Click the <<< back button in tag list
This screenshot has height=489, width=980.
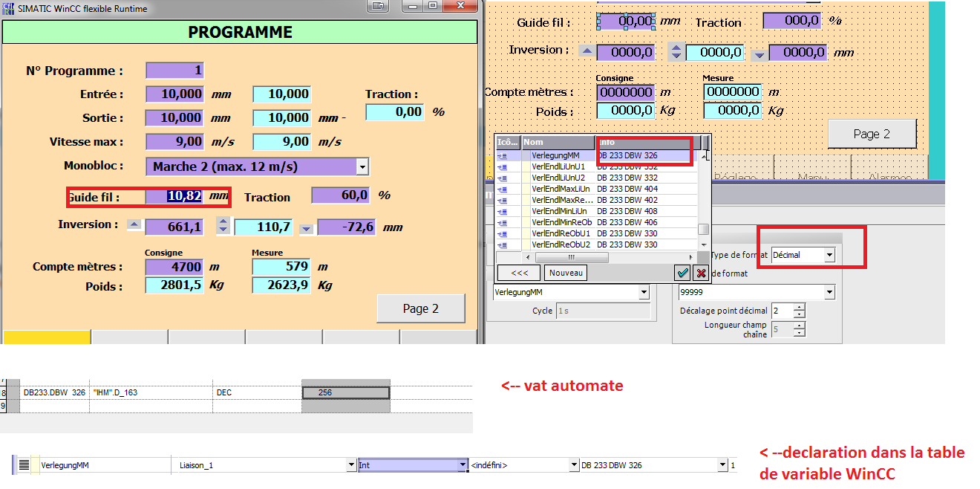pyautogui.click(x=517, y=273)
